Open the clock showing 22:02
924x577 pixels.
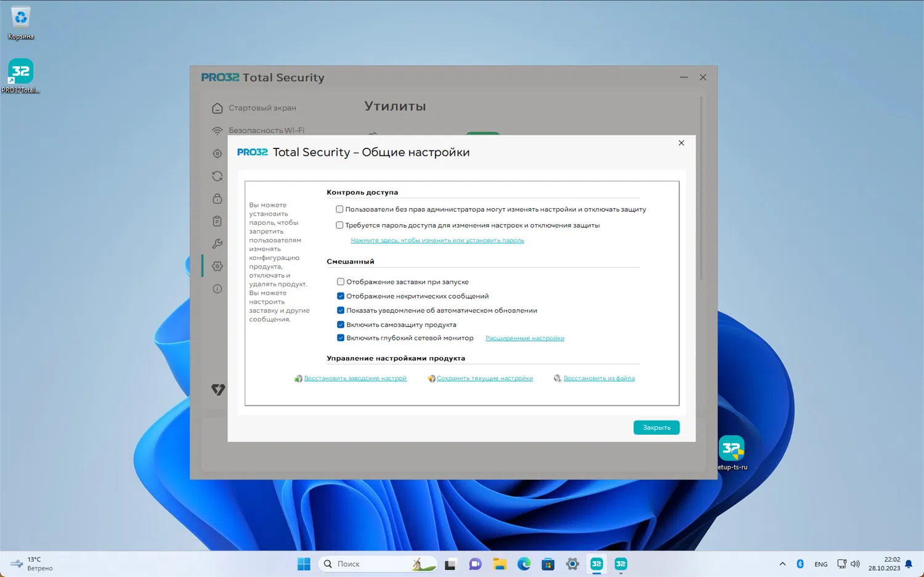coord(884,564)
